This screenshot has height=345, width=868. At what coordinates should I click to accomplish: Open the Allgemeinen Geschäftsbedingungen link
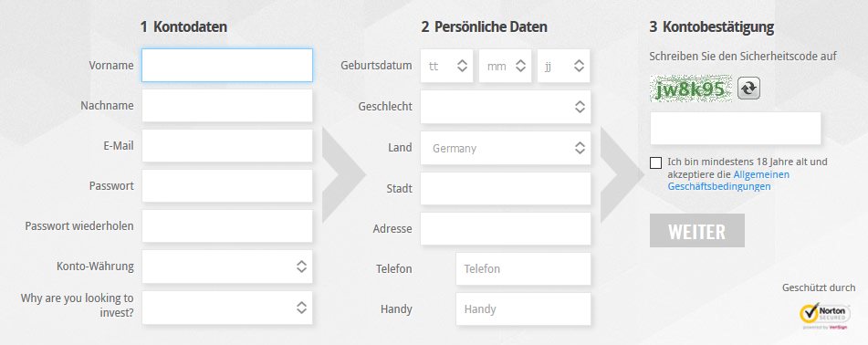[728, 181]
